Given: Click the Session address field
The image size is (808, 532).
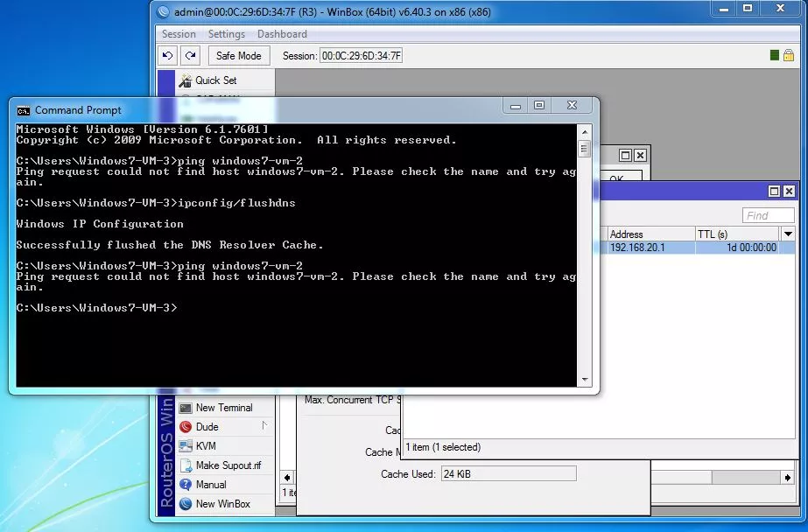Looking at the screenshot, I should pyautogui.click(x=361, y=56).
